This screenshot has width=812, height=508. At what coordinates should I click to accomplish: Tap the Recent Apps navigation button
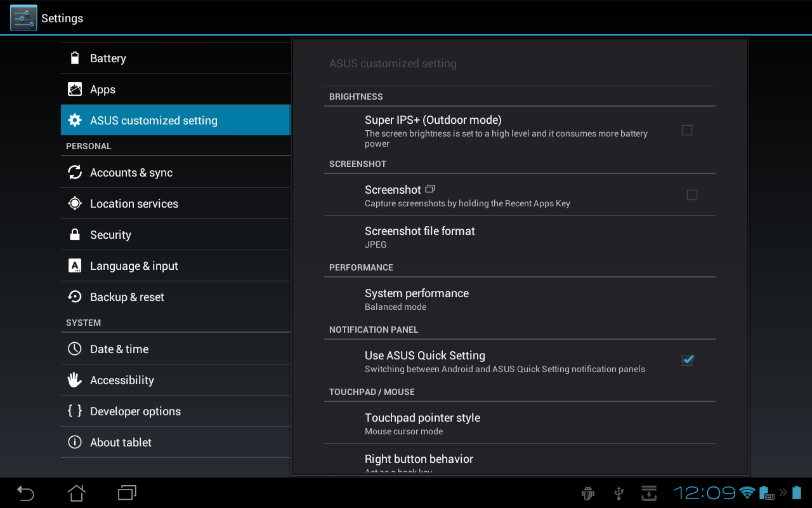(x=128, y=493)
